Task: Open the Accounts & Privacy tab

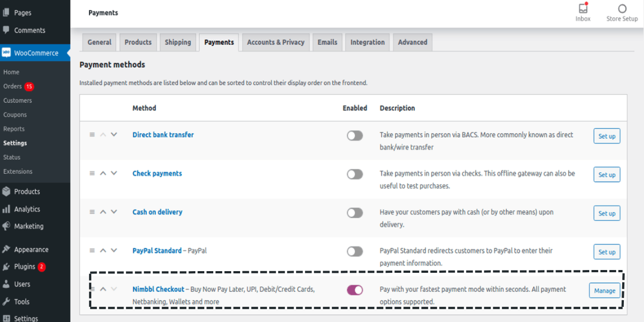Action: pyautogui.click(x=276, y=42)
